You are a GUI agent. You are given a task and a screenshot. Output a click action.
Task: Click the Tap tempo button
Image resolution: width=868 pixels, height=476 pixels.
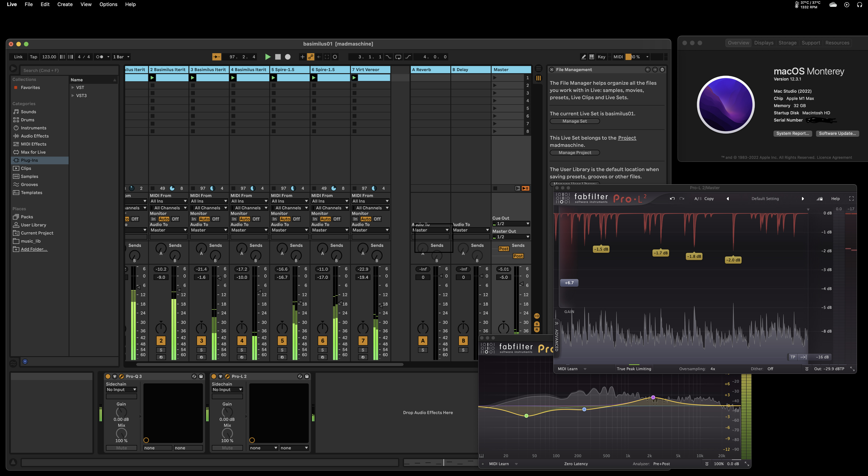(x=33, y=57)
